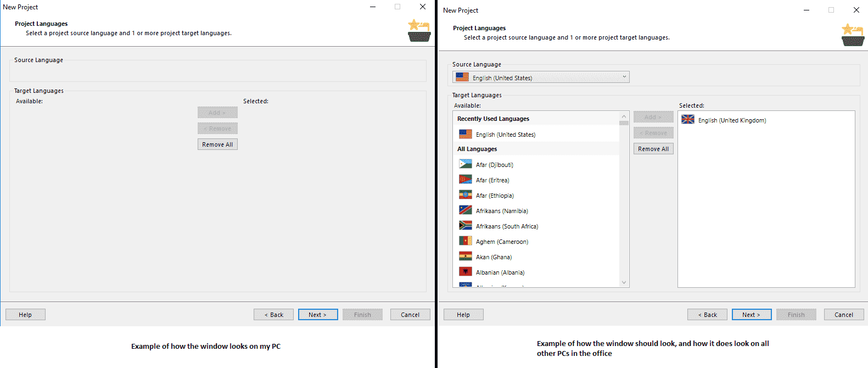Click the United Kingdom flag in Selected list

coord(688,120)
